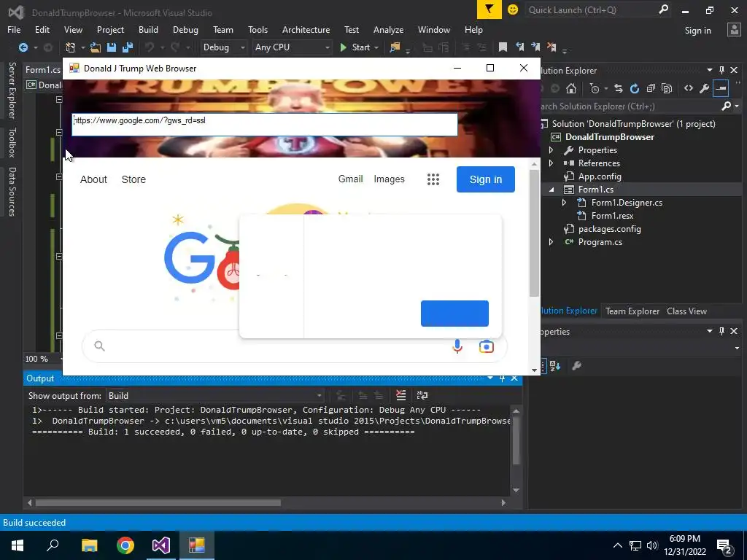
Task: Go to the next bookmark icon
Action: pyautogui.click(x=535, y=47)
